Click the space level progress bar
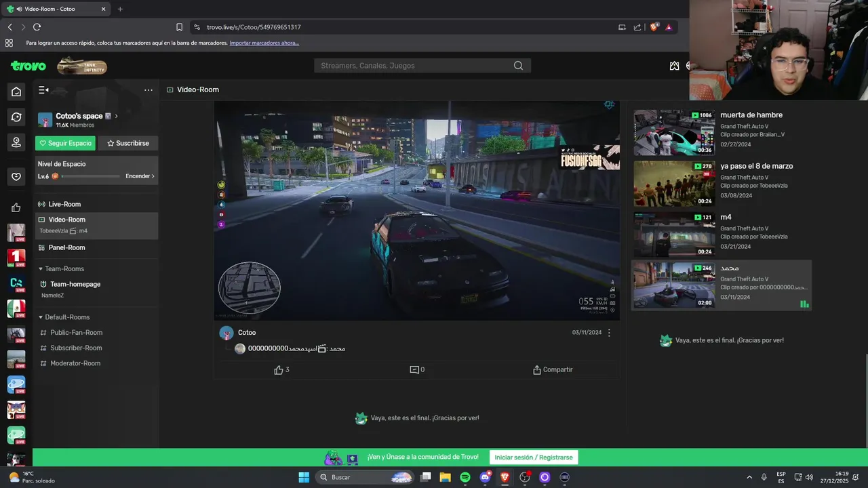 tap(91, 176)
